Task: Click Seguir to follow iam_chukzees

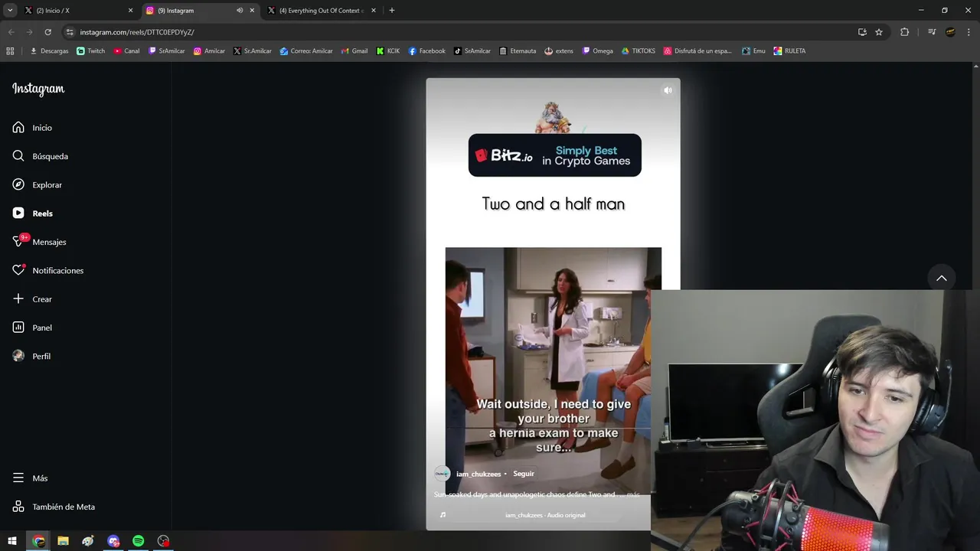Action: point(524,474)
